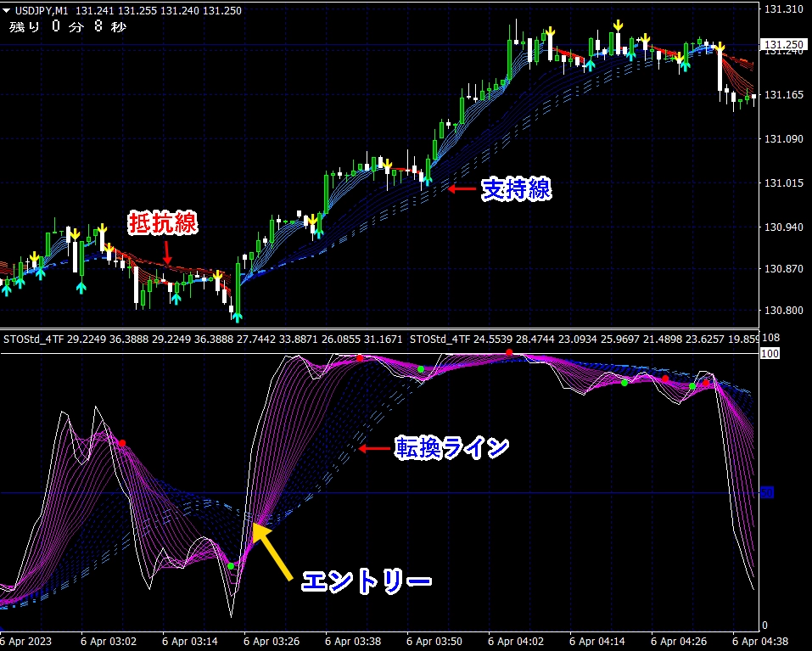Click the red arrow beside 転換ライン label
Screen dimensions: 812x651
(x=373, y=448)
